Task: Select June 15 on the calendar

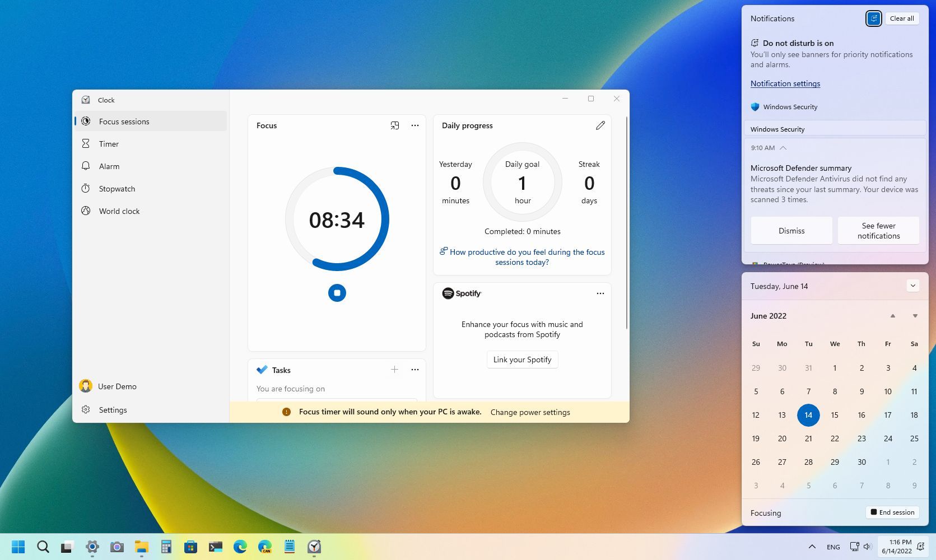Action: click(835, 415)
